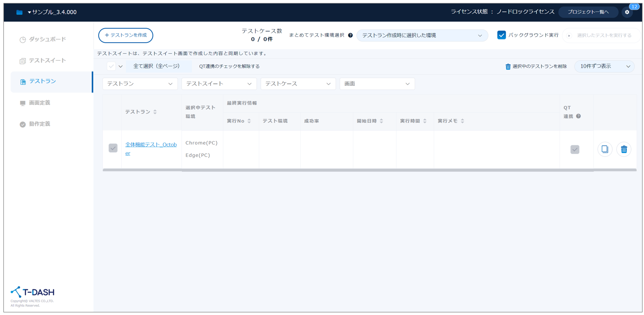This screenshot has width=644, height=315.
Task: Open テストラン作成時に選択した環境 dropdown
Action: [422, 35]
